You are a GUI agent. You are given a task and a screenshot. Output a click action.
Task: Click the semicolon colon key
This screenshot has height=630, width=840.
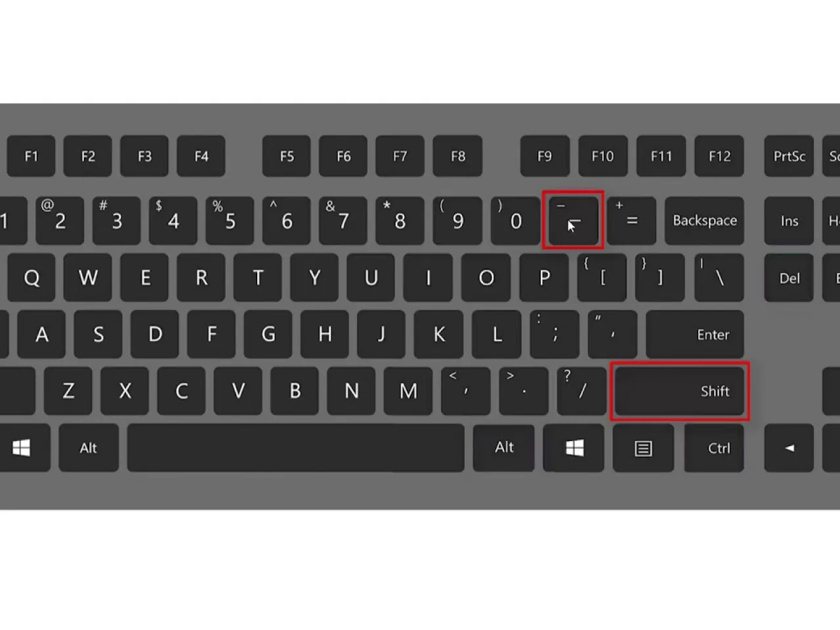point(555,334)
